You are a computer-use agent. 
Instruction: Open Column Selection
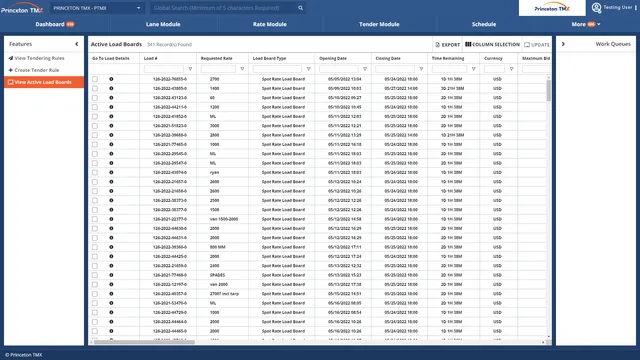pos(492,44)
